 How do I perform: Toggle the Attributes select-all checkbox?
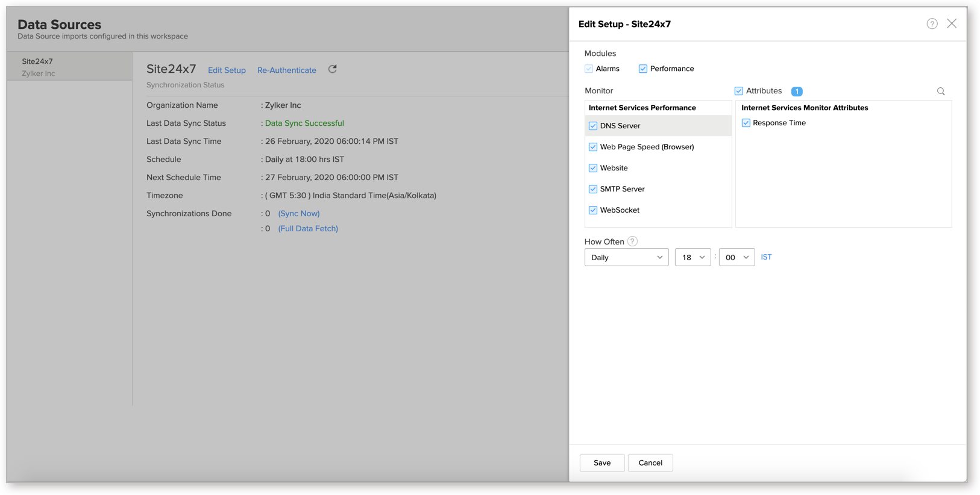click(739, 91)
